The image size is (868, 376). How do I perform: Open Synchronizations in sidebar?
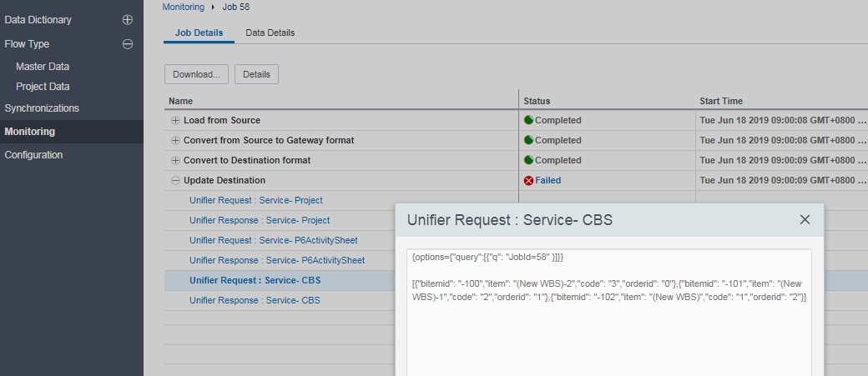pos(42,108)
